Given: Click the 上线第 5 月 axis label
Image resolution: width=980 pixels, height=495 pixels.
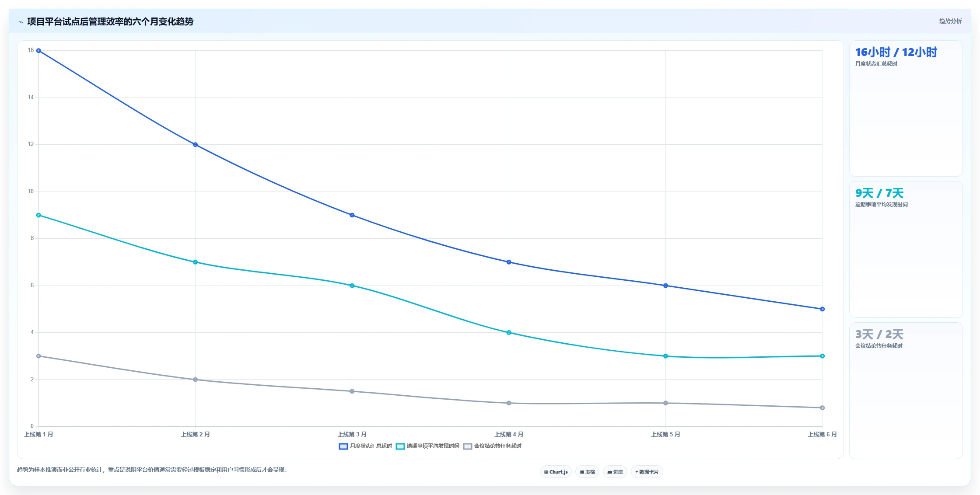Looking at the screenshot, I should click(665, 434).
